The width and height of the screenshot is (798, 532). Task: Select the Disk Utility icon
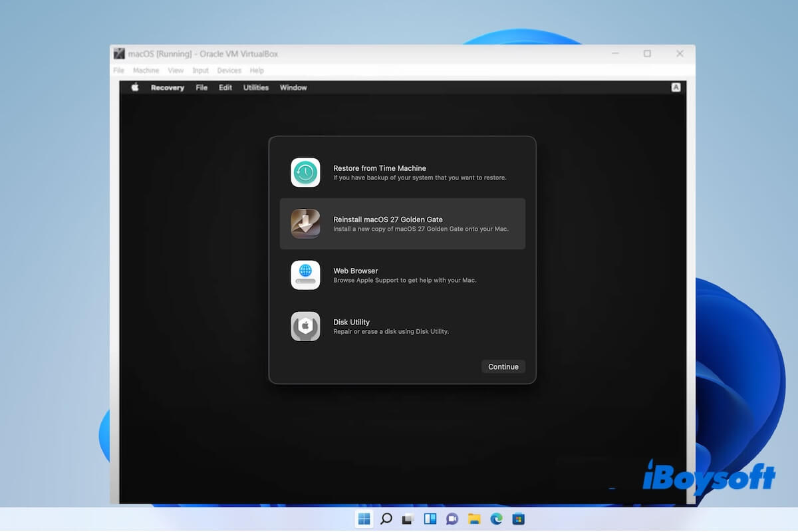tap(305, 327)
